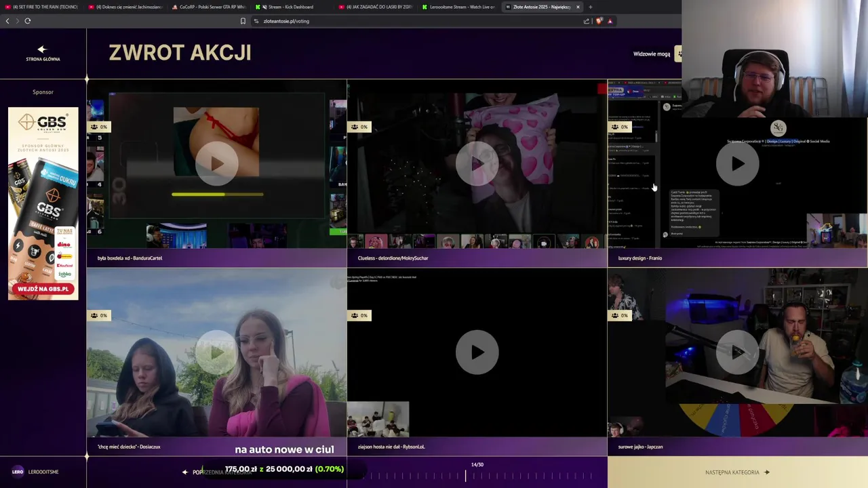The image size is (868, 488).
Task: Switch to "JAK ZAGADAĆ DO LASKI" tab
Action: (375, 7)
